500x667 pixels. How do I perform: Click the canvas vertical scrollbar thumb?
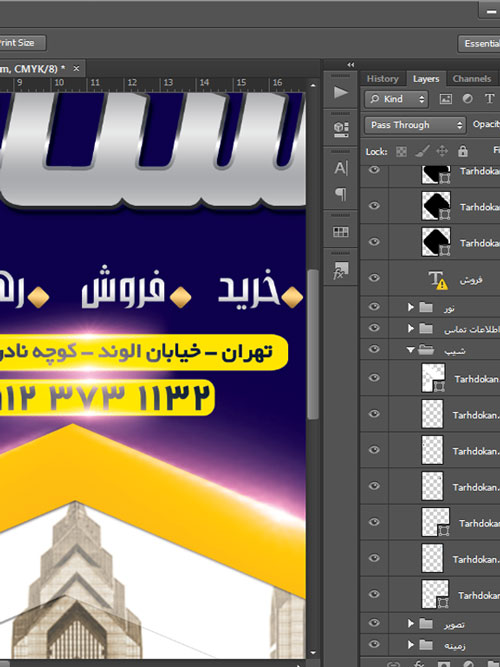pos(313,345)
